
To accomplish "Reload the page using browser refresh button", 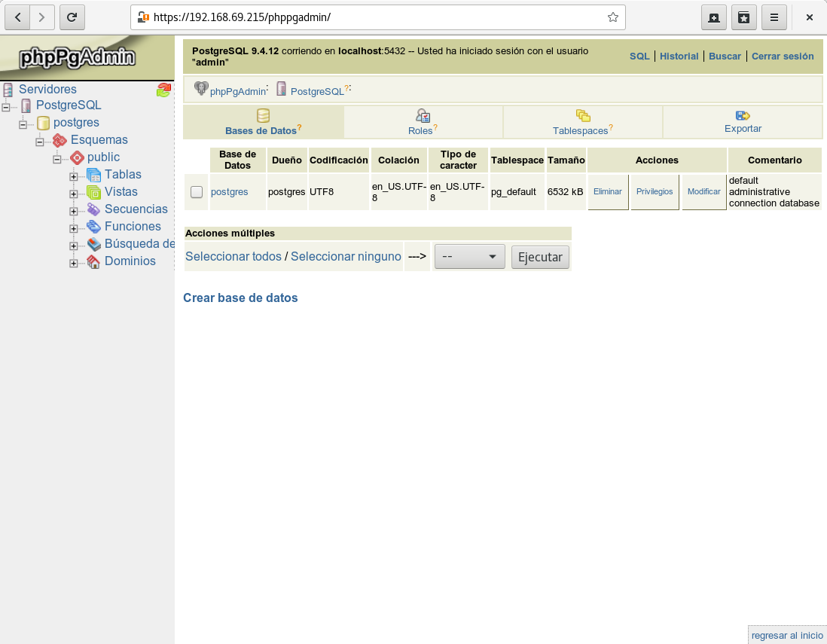I will [72, 17].
